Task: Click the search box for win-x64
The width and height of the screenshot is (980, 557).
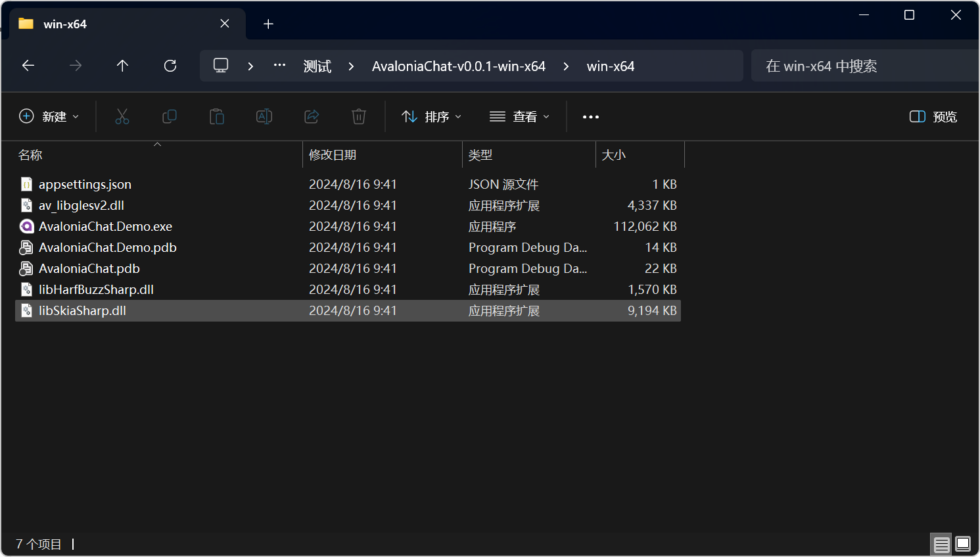Action: (x=861, y=66)
